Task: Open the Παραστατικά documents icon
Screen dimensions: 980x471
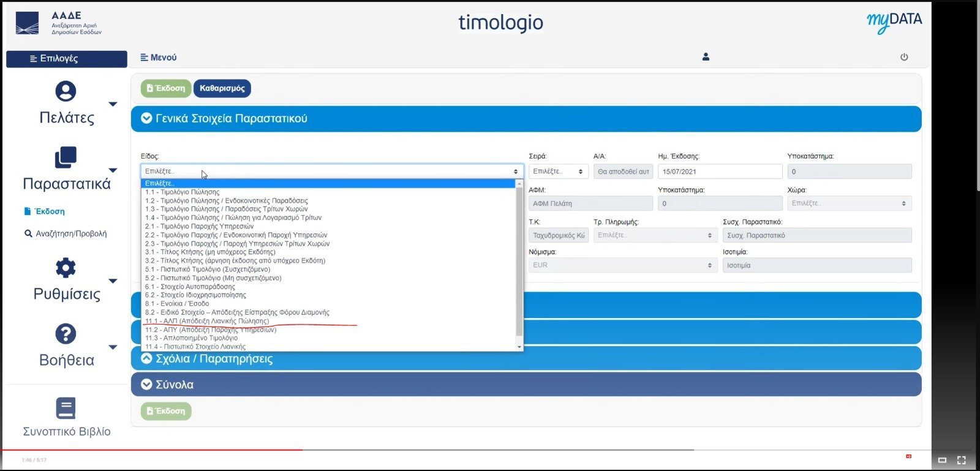Action: 66,157
